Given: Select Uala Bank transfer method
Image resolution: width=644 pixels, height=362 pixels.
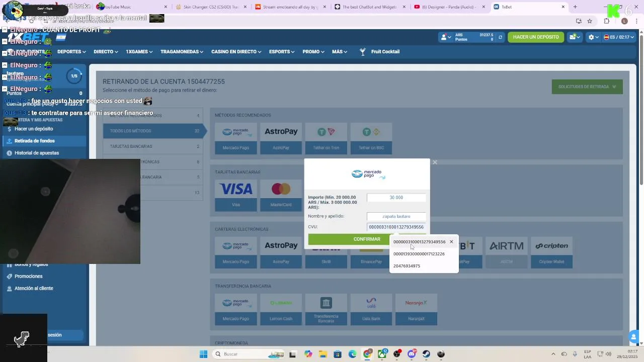Looking at the screenshot, I should coord(371,309).
